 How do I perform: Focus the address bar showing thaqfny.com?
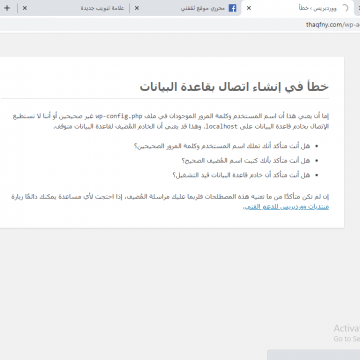(180, 25)
